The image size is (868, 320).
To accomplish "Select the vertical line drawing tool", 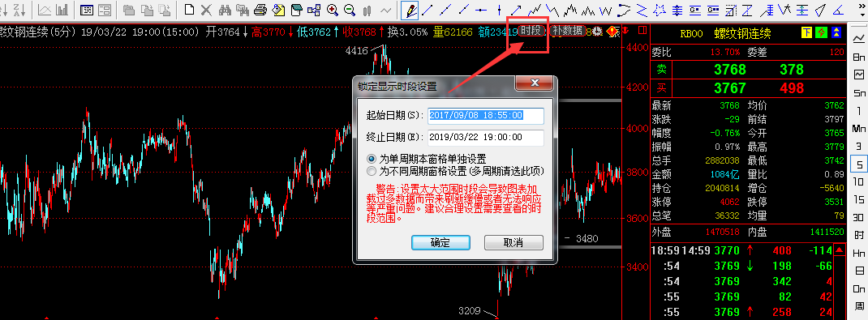I will 500,10.
